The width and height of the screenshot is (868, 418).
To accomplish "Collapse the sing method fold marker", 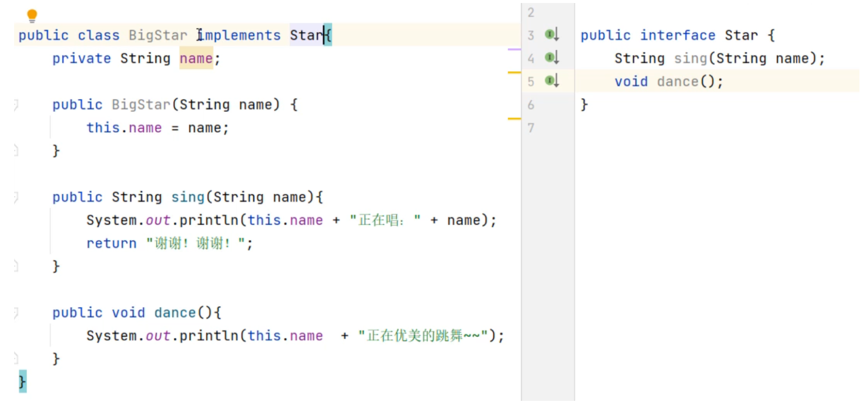I will click(16, 197).
